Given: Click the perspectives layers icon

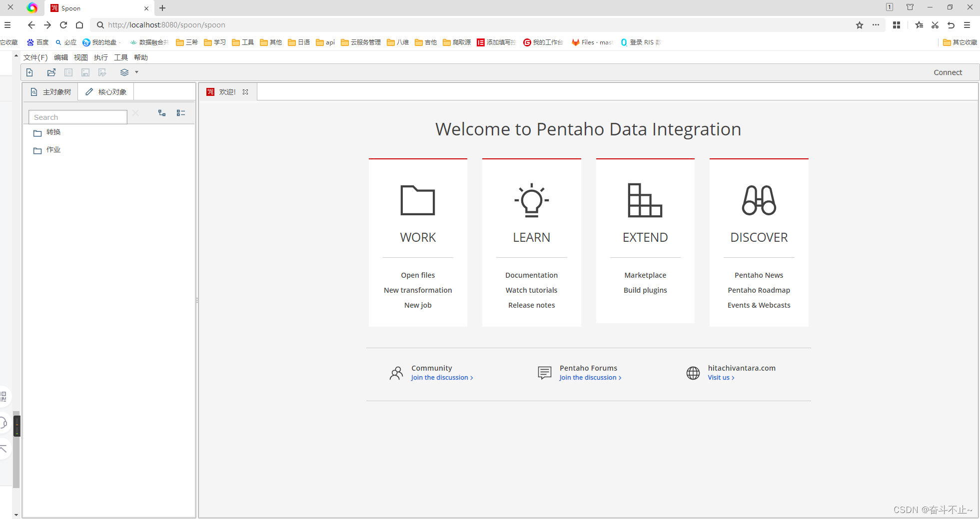Looking at the screenshot, I should click(124, 72).
